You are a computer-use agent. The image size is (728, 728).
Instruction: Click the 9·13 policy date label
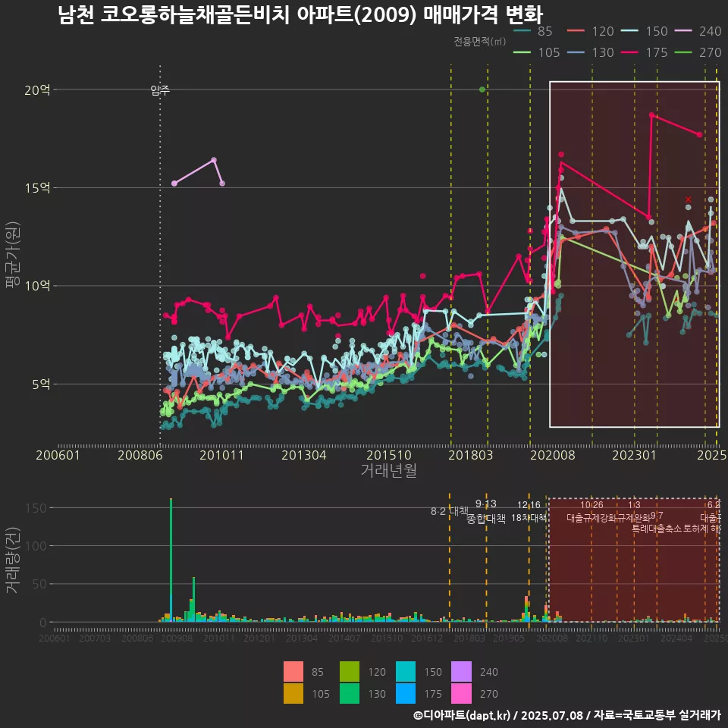click(486, 504)
